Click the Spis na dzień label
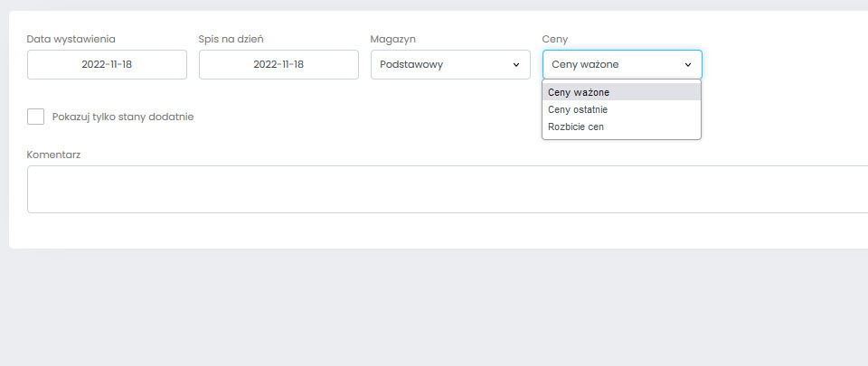Image resolution: width=868 pixels, height=366 pixels. click(x=231, y=39)
